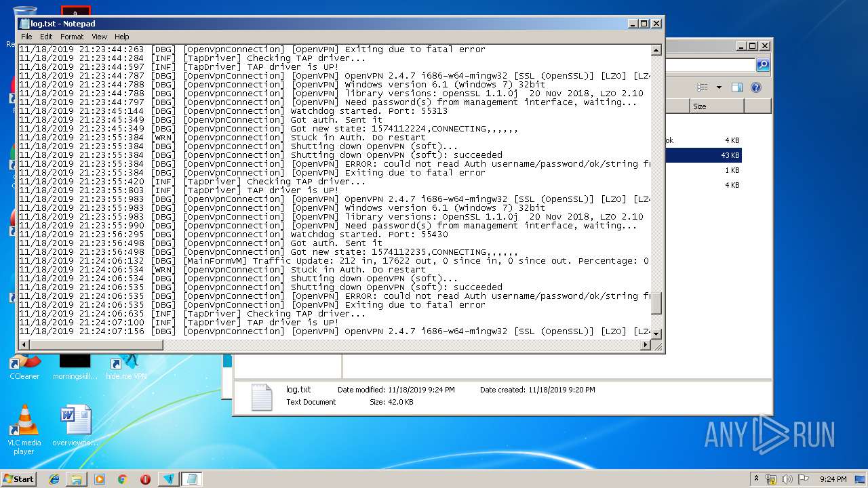Click the volume speaker tray icon
Viewport: 868px width, 488px height.
(787, 479)
